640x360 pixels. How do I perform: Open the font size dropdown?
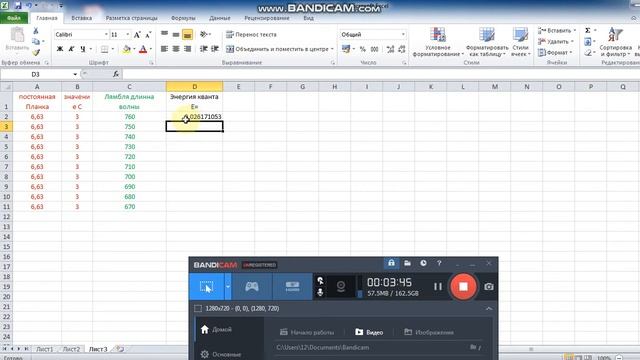pyautogui.click(x=128, y=35)
